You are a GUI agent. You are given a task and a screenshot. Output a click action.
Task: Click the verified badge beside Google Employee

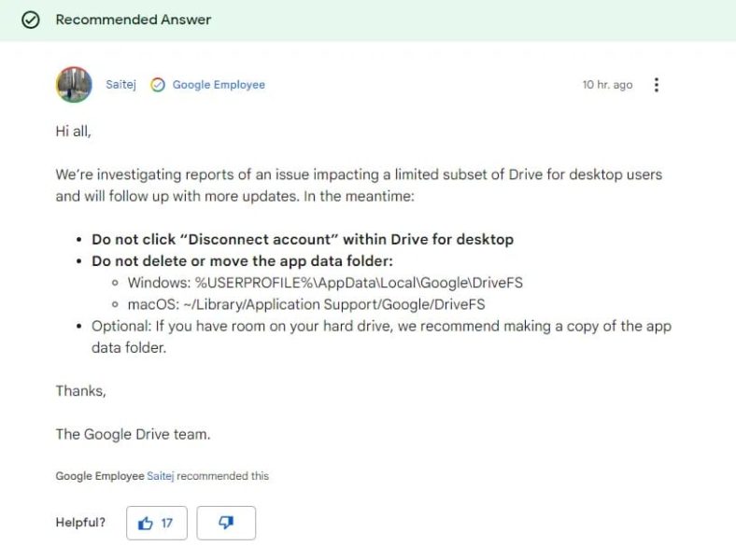[158, 85]
